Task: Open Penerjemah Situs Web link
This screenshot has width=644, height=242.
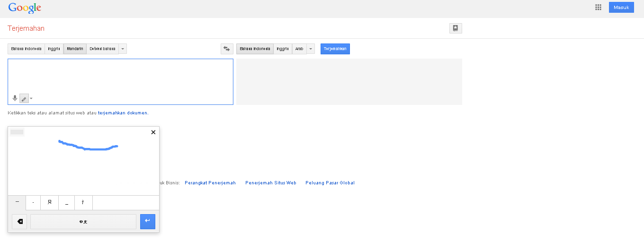Action: tap(271, 183)
